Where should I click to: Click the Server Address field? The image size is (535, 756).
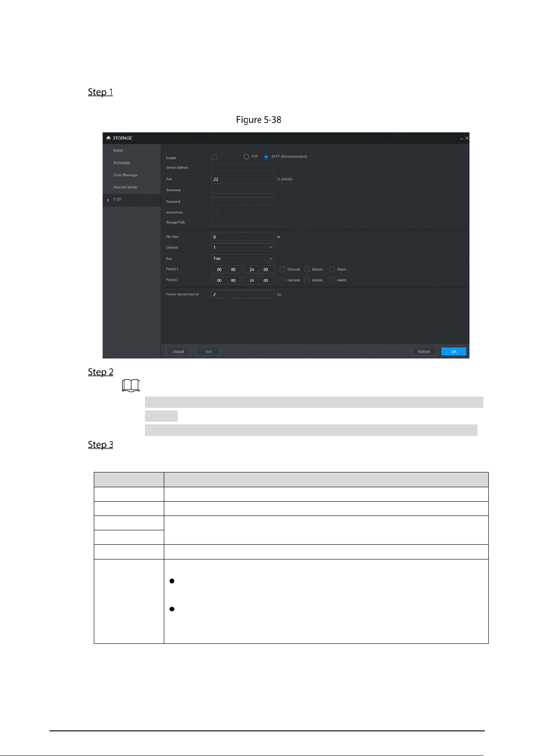243,167
